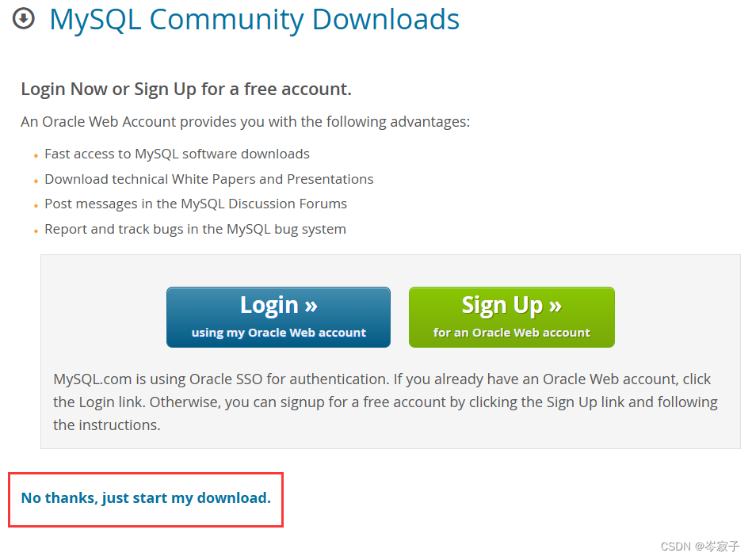Click the MySQL Community Downloads title link
752x560 pixels.
254,20
